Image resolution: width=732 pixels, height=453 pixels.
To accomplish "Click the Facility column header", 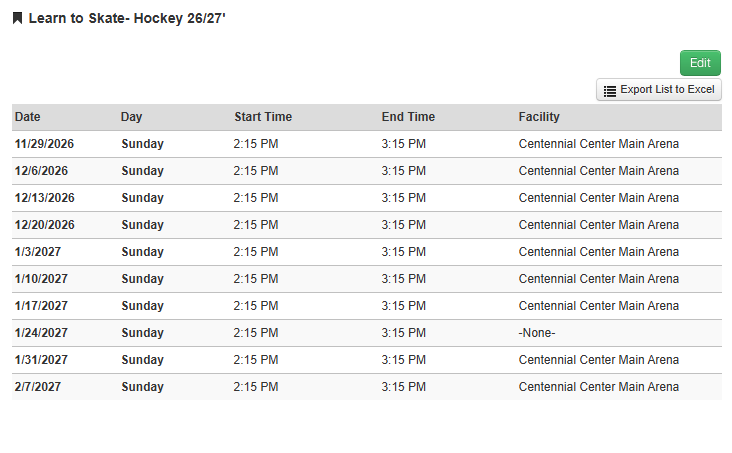I will pos(539,117).
